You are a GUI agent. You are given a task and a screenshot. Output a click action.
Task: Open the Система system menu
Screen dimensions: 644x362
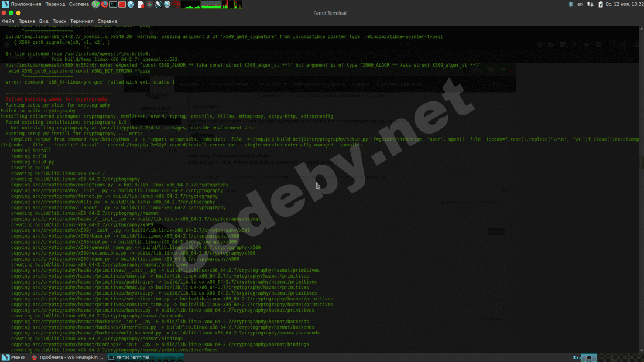pyautogui.click(x=79, y=4)
